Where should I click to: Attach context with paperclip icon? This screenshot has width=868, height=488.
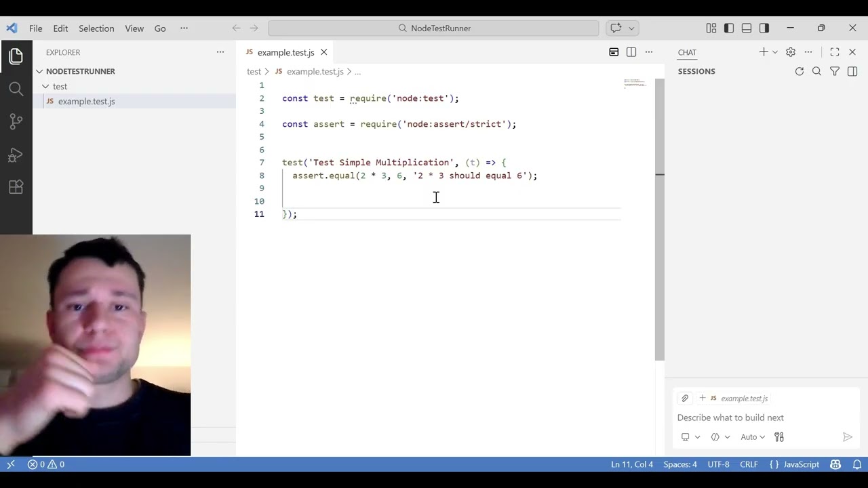click(685, 399)
